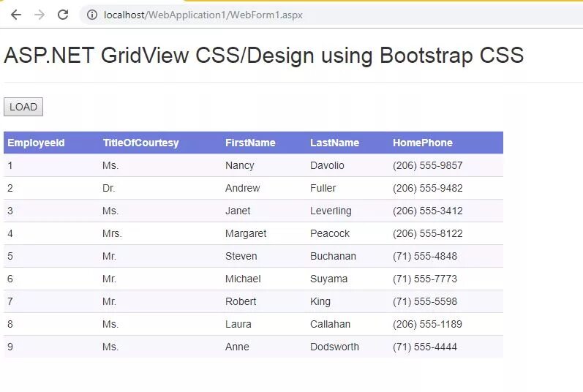Click the FirstName column header
583x392 pixels.
pos(250,143)
